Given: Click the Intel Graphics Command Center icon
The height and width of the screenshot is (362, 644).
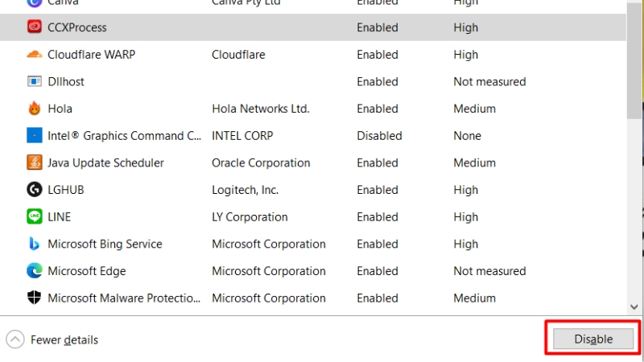Looking at the screenshot, I should (x=35, y=135).
